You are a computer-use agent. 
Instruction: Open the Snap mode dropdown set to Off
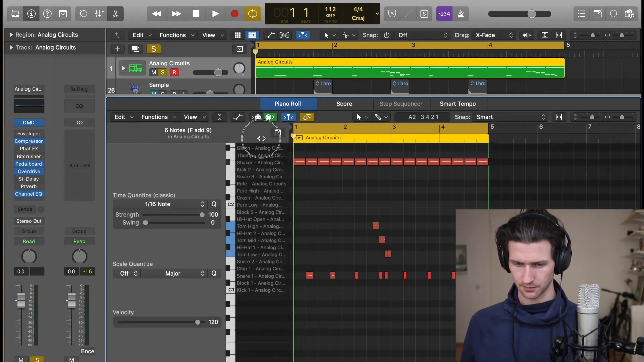click(423, 35)
